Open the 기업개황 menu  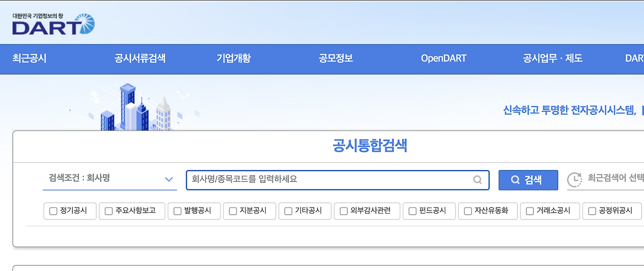click(233, 58)
